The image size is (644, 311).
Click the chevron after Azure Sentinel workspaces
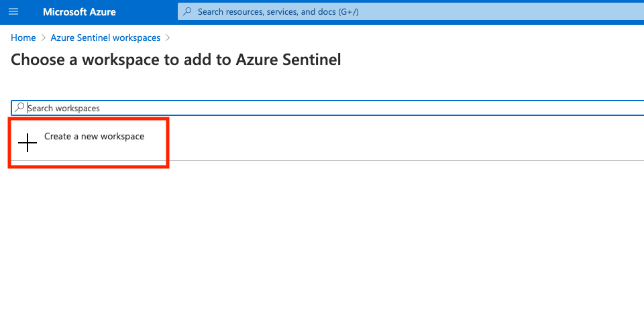tap(168, 38)
